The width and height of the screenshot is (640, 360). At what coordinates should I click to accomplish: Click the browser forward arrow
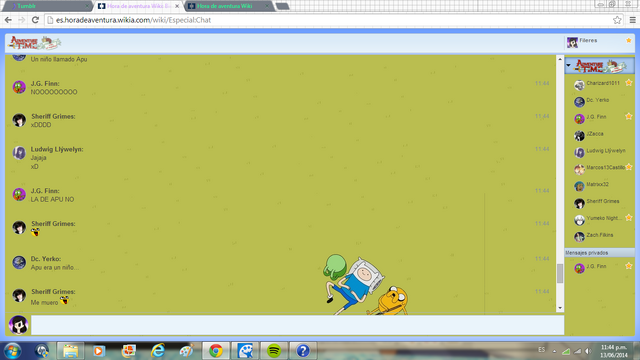click(22, 20)
